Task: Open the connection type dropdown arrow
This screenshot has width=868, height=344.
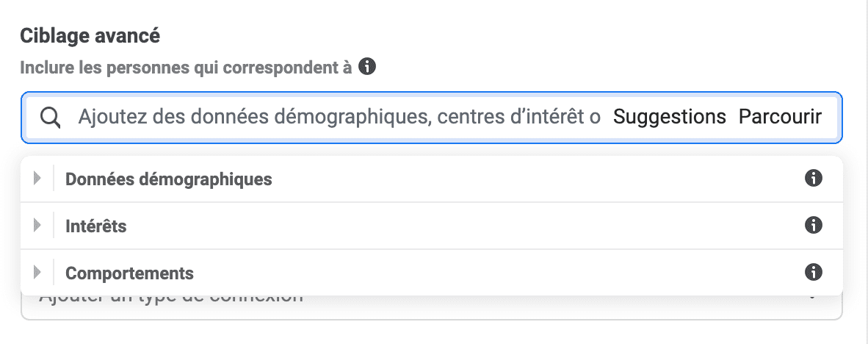Action: pyautogui.click(x=812, y=297)
